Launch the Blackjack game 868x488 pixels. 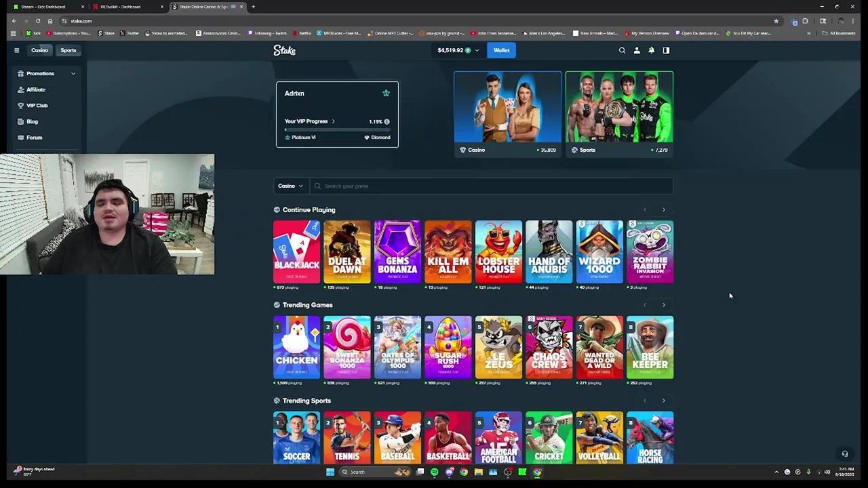[296, 251]
